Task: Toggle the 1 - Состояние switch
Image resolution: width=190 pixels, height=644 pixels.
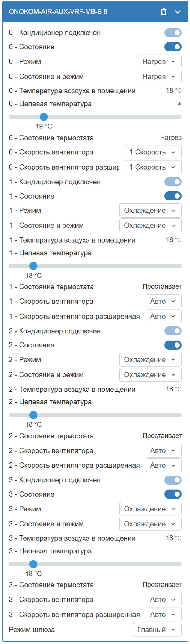Action: tap(173, 196)
